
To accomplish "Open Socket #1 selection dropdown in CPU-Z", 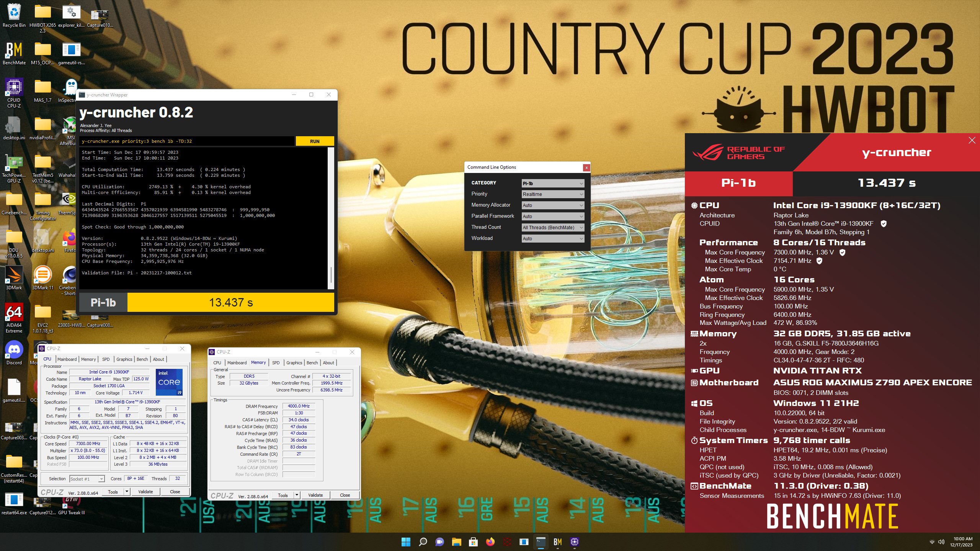I will click(x=87, y=479).
